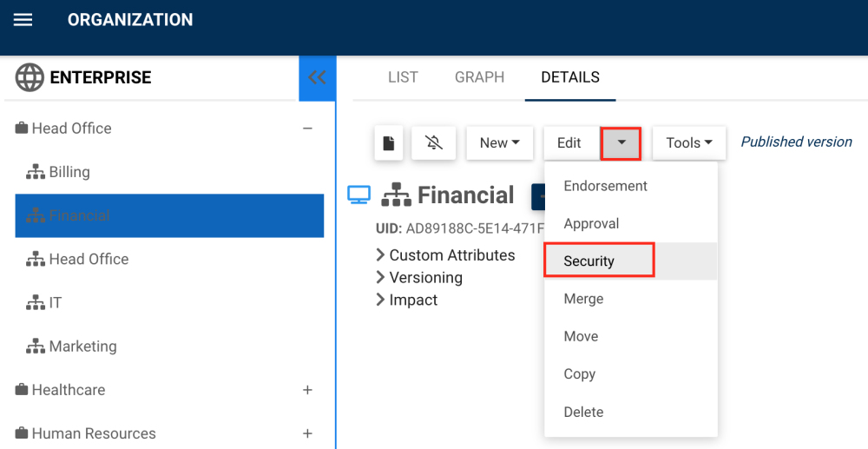Click the monitor icon beside Financial

[x=358, y=195]
